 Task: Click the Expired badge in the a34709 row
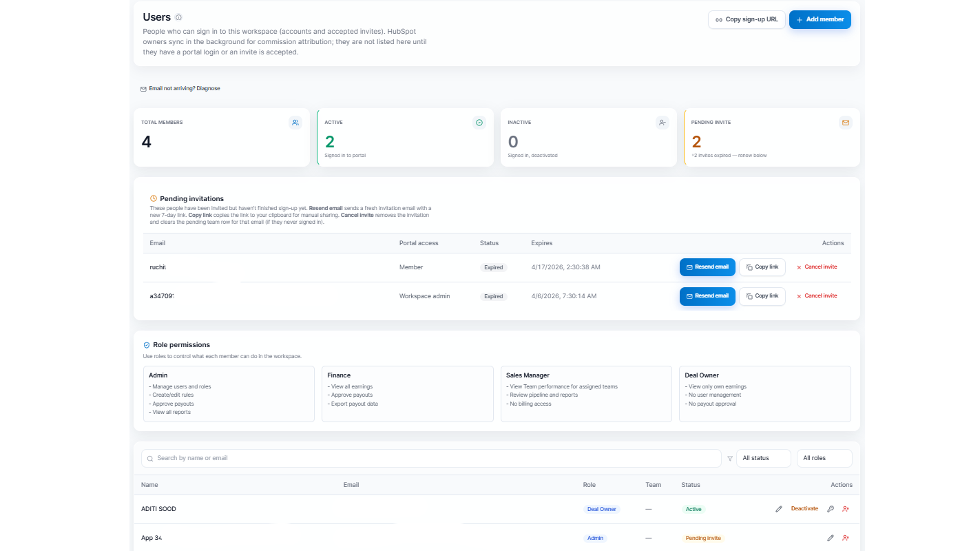[x=494, y=296]
